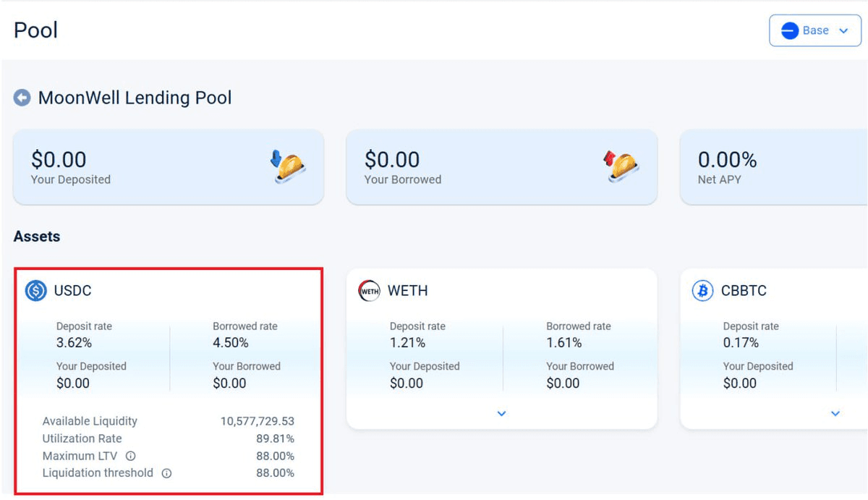Click the Pool page heading
868x500 pixels.
(35, 30)
